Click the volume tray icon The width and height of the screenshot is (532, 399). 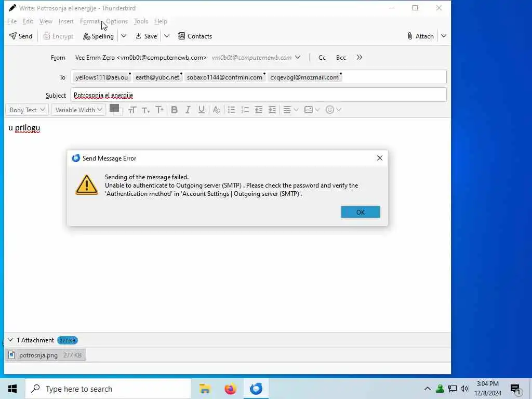click(x=464, y=389)
